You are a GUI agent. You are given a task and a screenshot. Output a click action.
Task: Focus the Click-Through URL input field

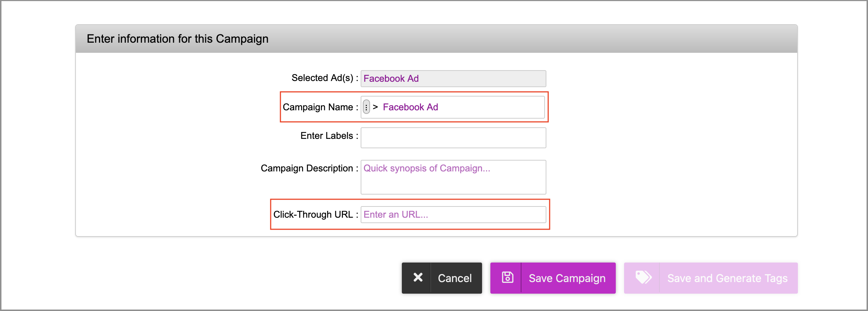(x=453, y=214)
